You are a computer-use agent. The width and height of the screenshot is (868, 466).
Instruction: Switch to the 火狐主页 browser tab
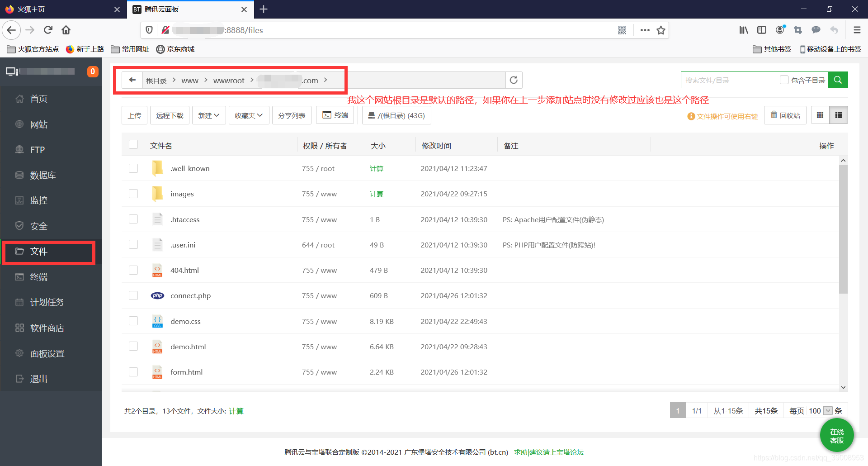pyautogui.click(x=63, y=9)
